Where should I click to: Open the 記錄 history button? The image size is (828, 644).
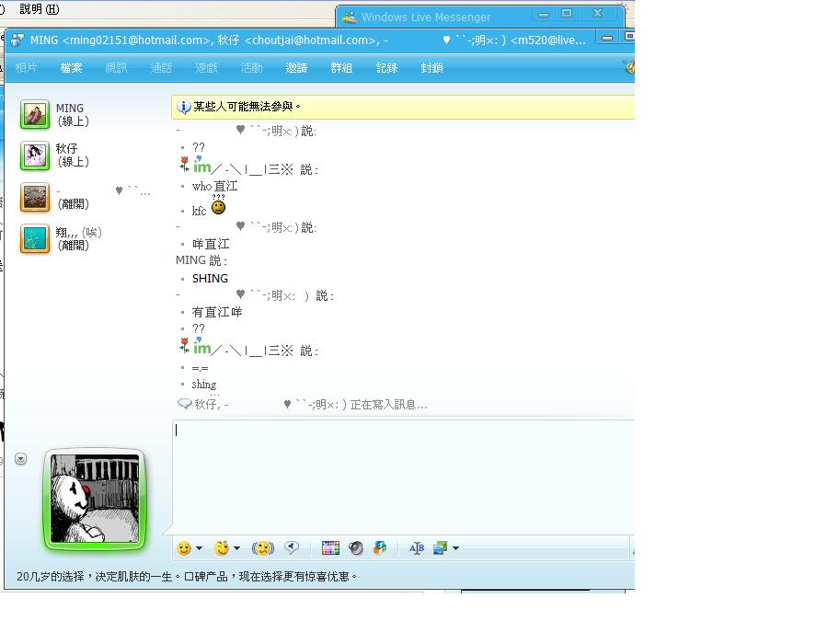(x=386, y=67)
